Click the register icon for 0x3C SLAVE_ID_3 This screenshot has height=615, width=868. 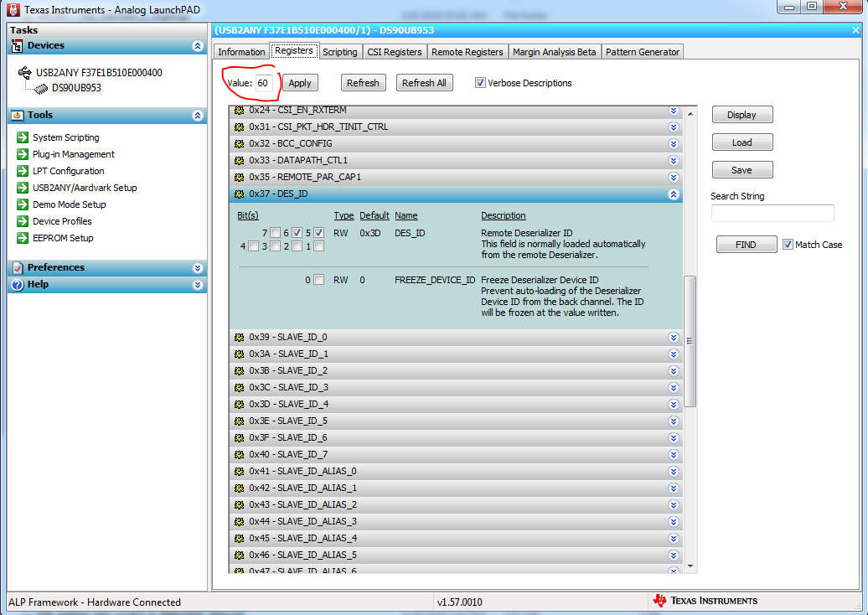tap(239, 387)
